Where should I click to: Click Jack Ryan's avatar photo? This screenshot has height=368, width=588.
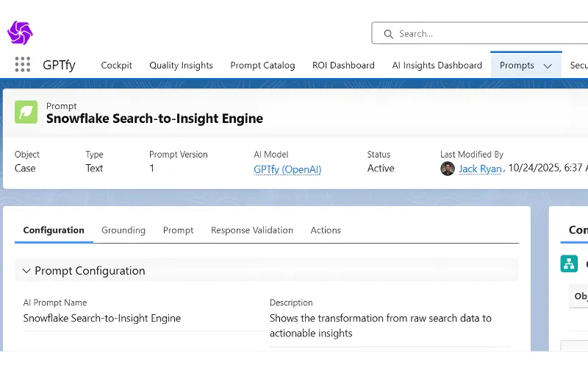point(448,169)
